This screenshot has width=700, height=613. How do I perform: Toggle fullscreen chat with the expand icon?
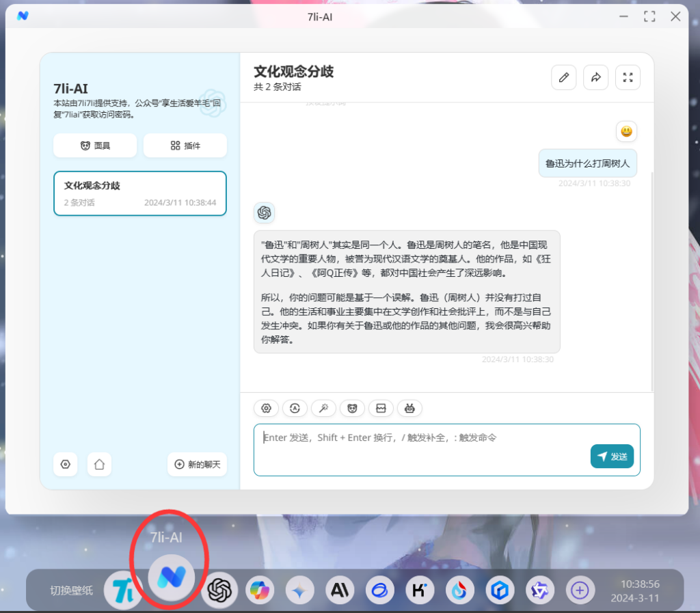(x=628, y=78)
